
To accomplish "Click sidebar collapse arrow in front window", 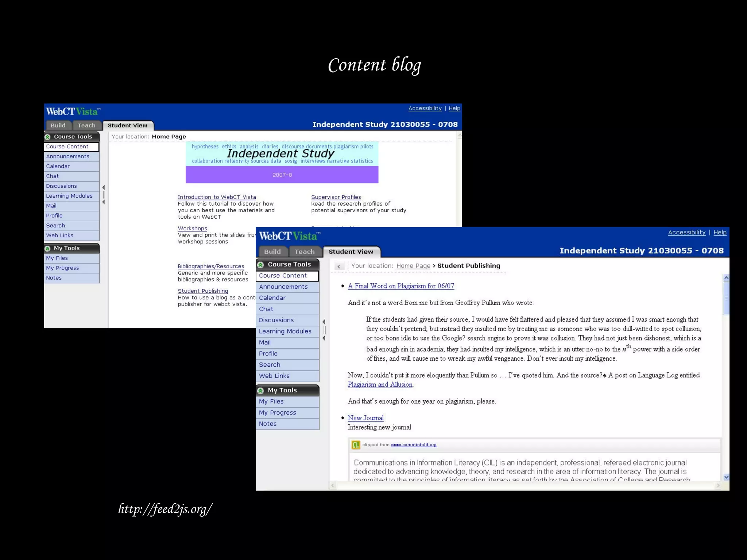I will point(324,322).
